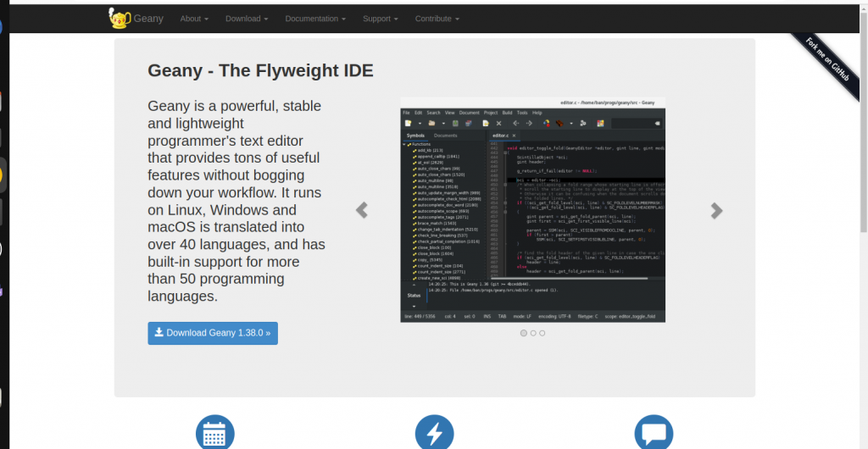Click the chat bubble circle icon
868x449 pixels.
point(654,432)
